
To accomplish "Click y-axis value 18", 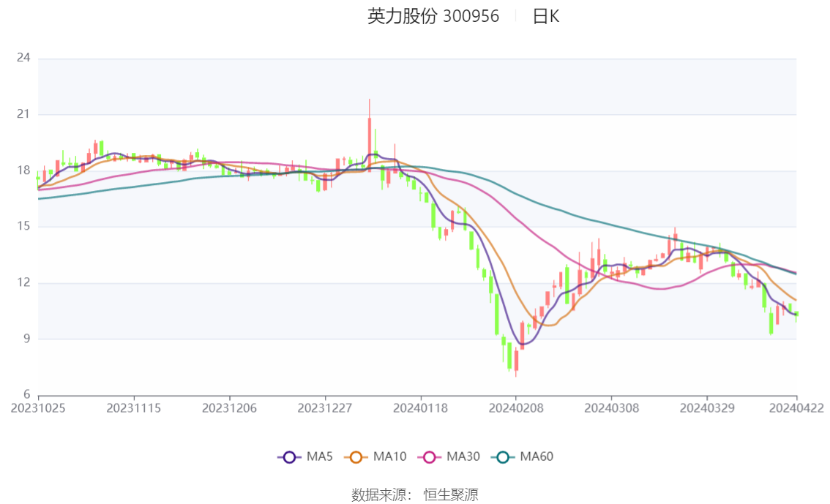I will tap(23, 170).
